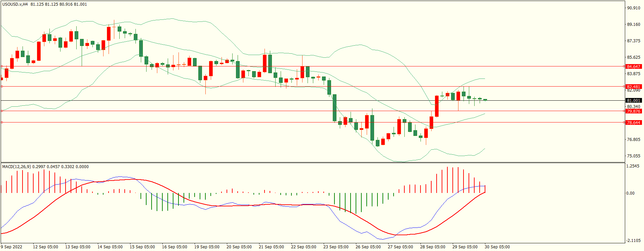
Task: Select the 23 Sep 05:00 time axis label
Action: (336, 247)
